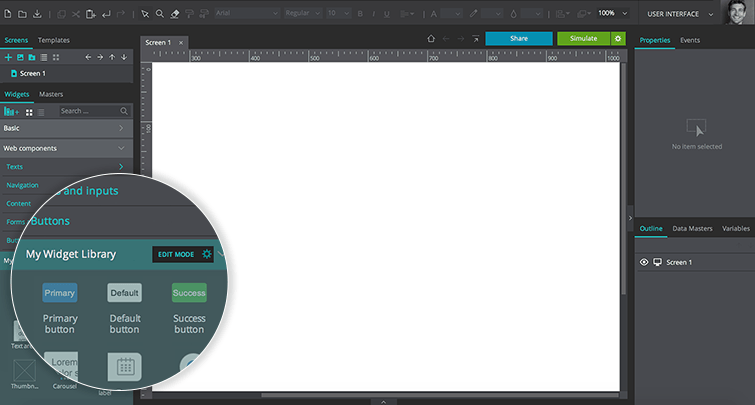This screenshot has width=755, height=405.
Task: Open the Arial font family dropdown
Action: click(x=245, y=14)
